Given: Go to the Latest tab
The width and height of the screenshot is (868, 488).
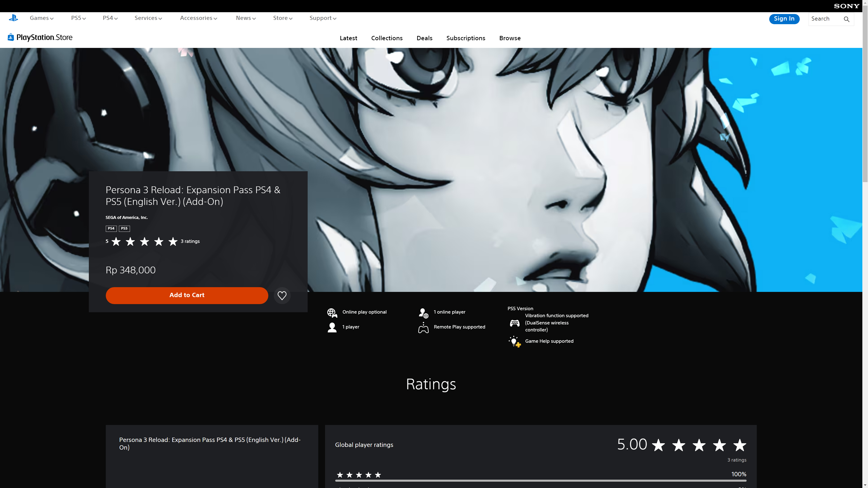Looking at the screenshot, I should point(348,38).
